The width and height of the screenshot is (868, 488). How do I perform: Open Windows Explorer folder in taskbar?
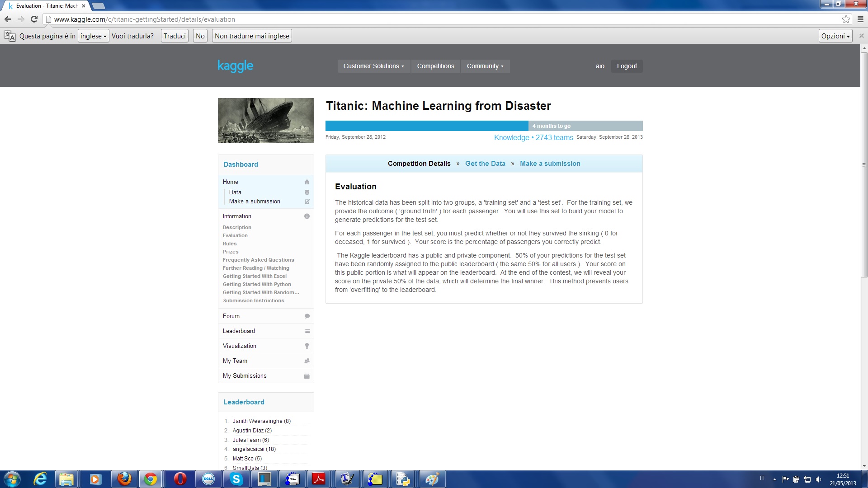point(67,479)
